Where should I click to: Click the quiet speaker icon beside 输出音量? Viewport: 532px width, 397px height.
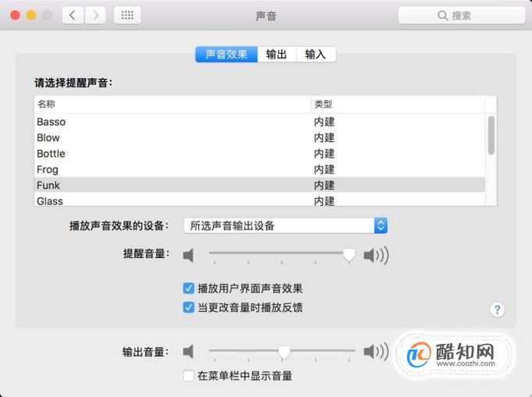[x=188, y=352]
